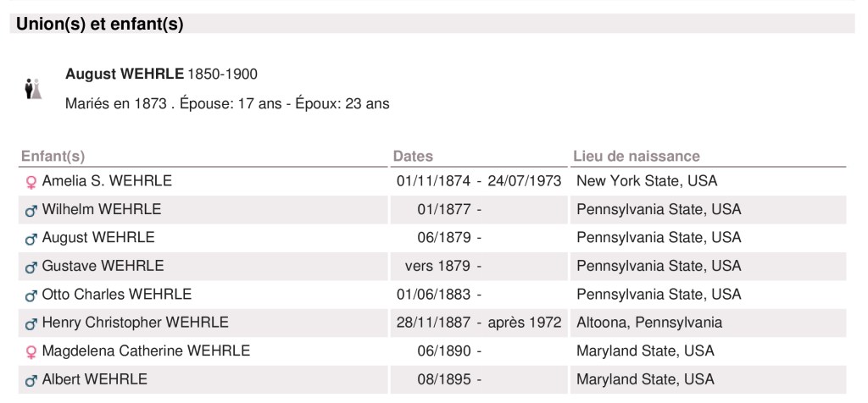Click Amelia's dates 01/11/1874 - 24/07/1973

point(478,181)
